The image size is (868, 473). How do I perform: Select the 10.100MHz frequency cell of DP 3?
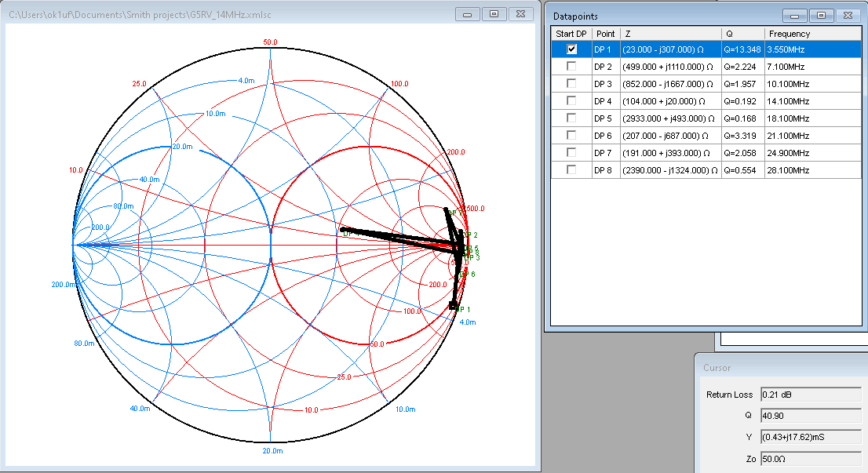pyautogui.click(x=787, y=83)
